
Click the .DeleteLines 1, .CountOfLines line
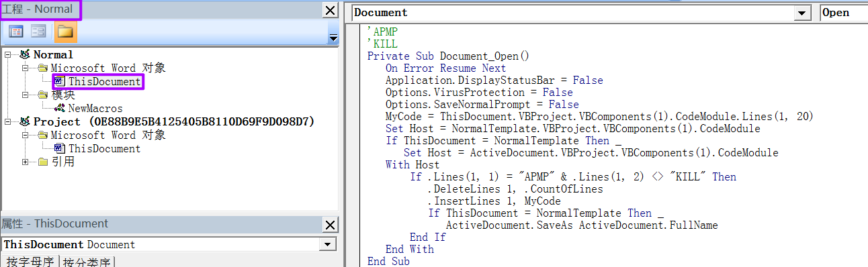(515, 189)
